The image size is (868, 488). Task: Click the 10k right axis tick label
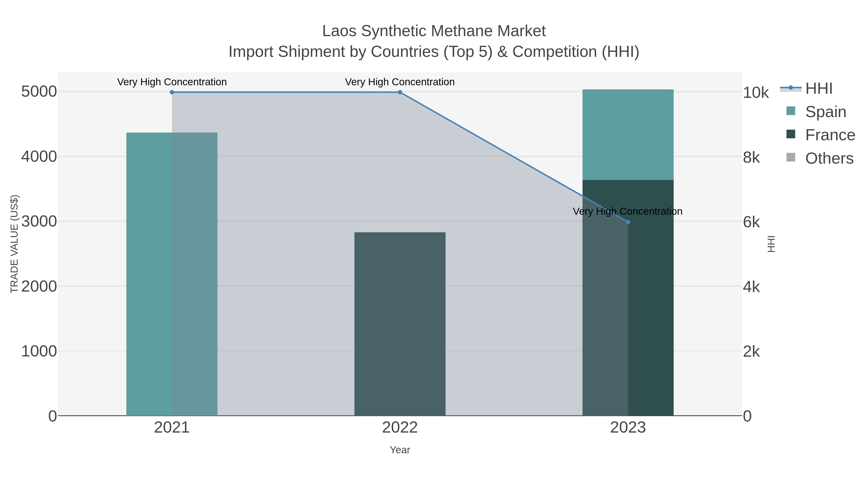click(756, 93)
